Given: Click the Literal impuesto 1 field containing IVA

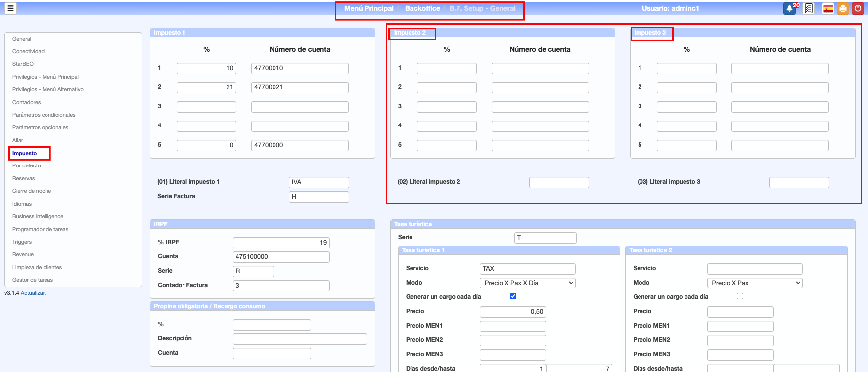Looking at the screenshot, I should coord(319,182).
